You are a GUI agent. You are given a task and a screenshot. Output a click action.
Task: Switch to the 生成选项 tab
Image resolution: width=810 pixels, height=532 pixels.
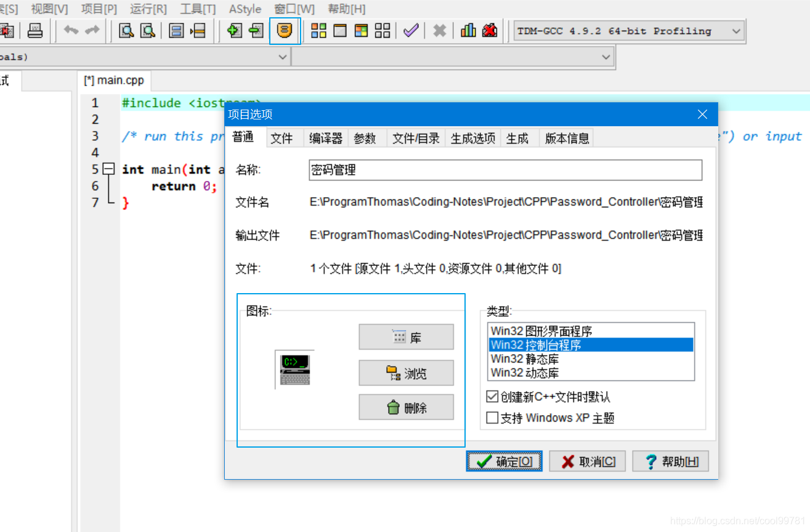pyautogui.click(x=473, y=139)
